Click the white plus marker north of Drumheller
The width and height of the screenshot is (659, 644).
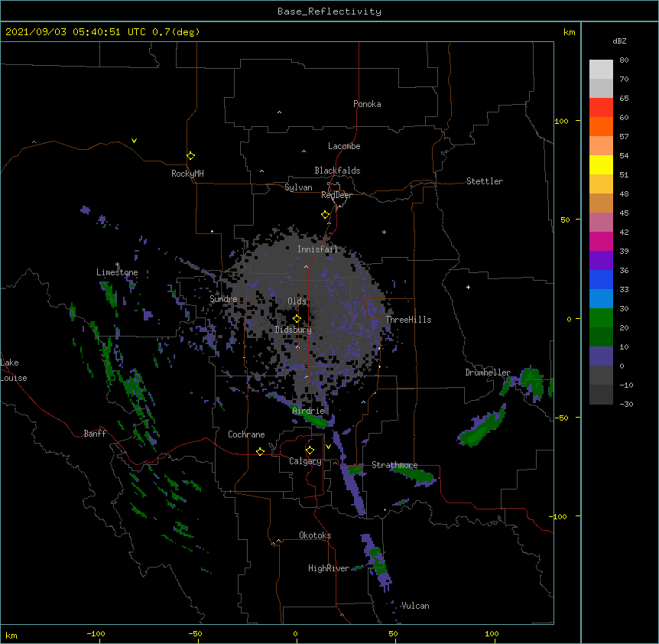(x=468, y=287)
